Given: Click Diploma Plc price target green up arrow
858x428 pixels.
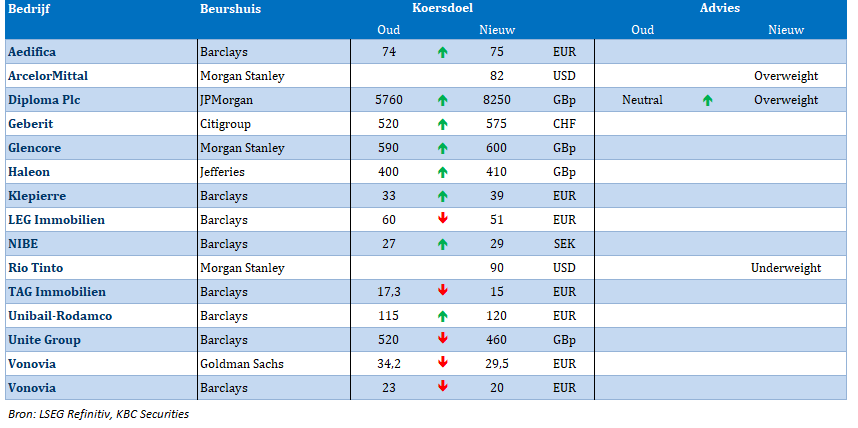Looking at the screenshot, I should click(x=443, y=100).
